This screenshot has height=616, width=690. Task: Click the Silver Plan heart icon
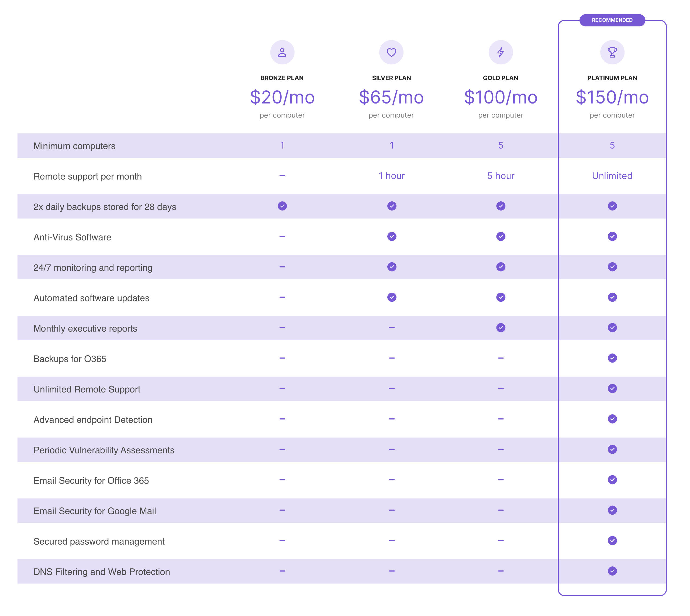coord(391,53)
